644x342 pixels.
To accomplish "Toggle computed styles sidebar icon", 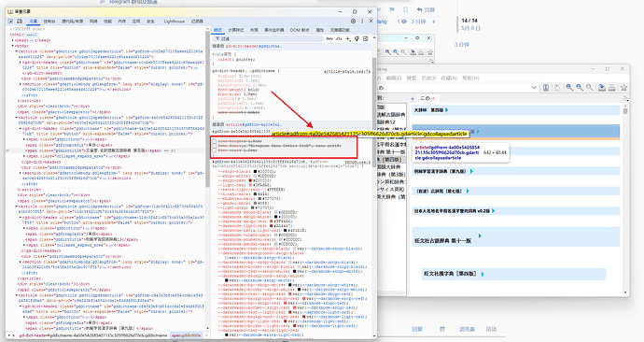I will 365,38.
